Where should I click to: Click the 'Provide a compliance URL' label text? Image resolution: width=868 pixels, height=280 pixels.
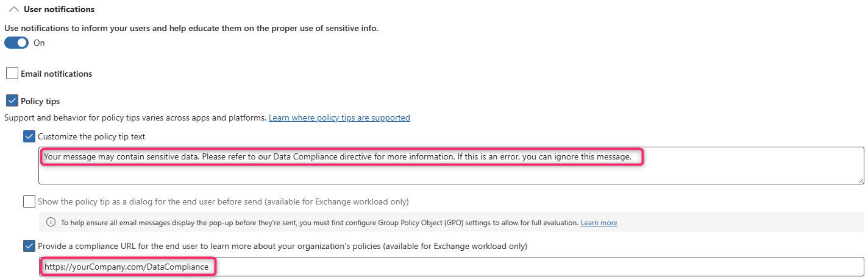282,247
